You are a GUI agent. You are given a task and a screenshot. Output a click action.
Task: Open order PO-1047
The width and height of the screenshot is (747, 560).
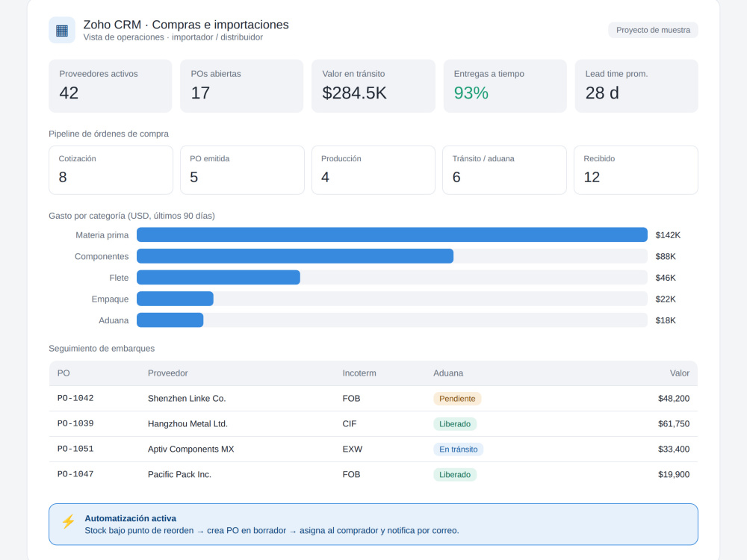(75, 474)
